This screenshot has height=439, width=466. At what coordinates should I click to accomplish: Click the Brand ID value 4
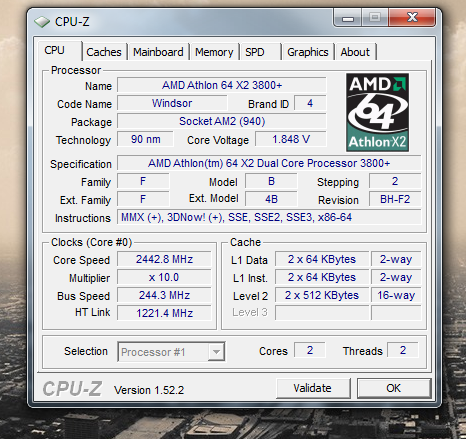coord(310,103)
